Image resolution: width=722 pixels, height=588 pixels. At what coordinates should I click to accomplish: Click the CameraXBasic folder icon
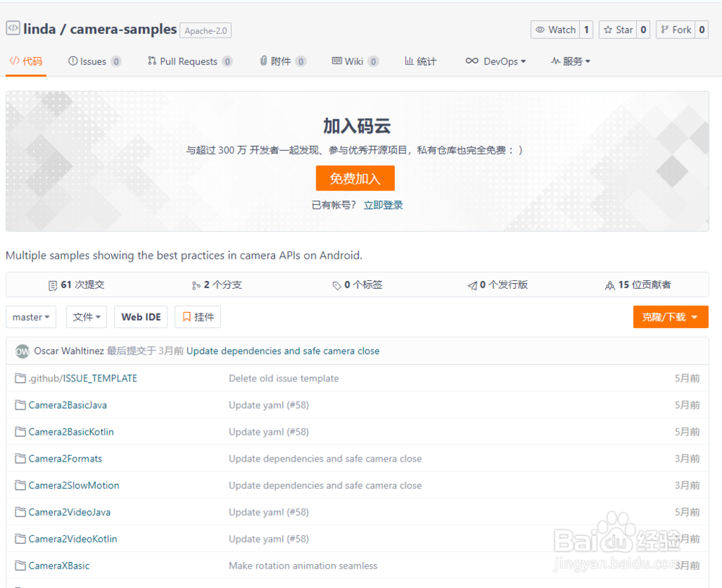coord(20,566)
